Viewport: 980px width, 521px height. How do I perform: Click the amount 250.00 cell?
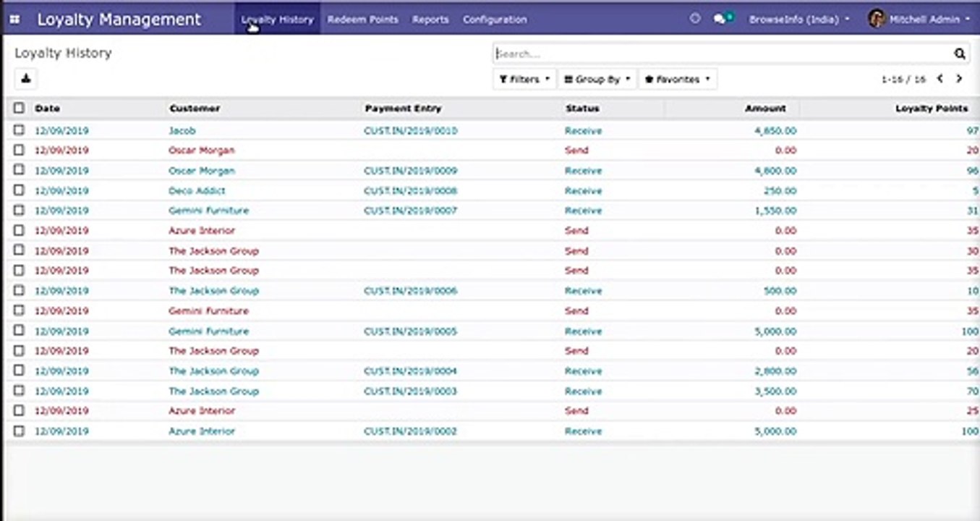coord(780,191)
